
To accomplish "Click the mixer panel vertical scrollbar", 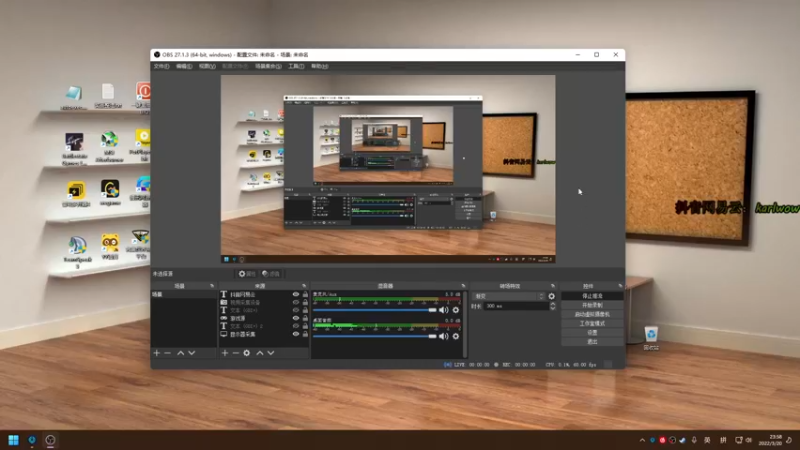I will tap(465, 324).
